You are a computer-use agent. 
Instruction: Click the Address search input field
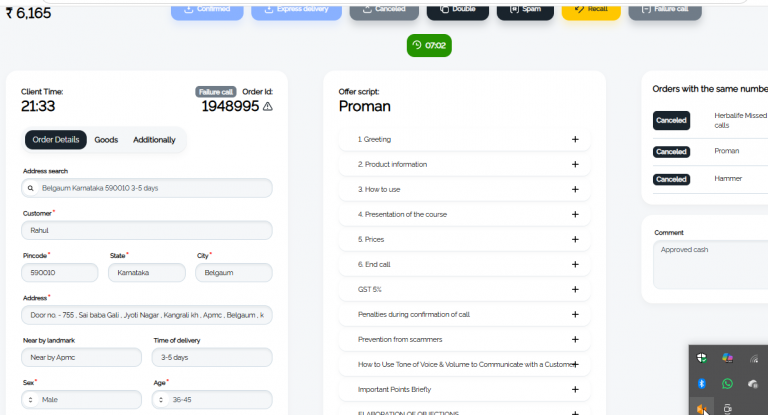(147, 188)
